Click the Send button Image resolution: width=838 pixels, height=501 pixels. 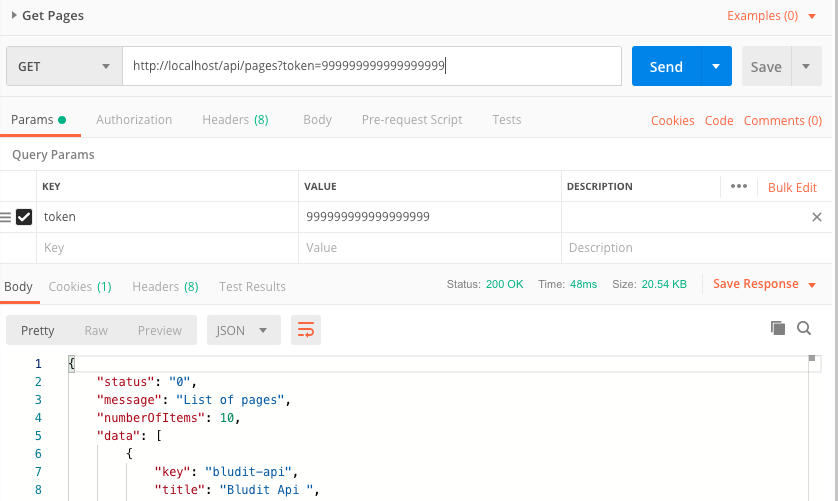(x=666, y=66)
